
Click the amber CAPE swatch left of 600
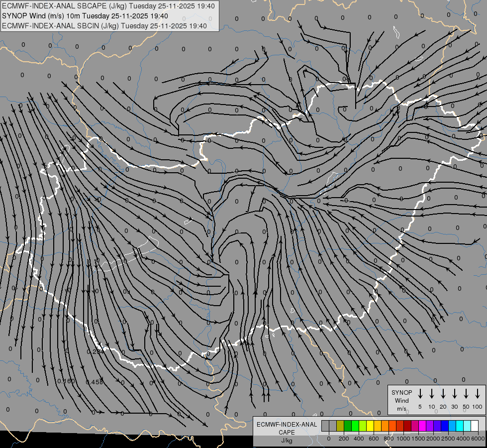(378, 426)
